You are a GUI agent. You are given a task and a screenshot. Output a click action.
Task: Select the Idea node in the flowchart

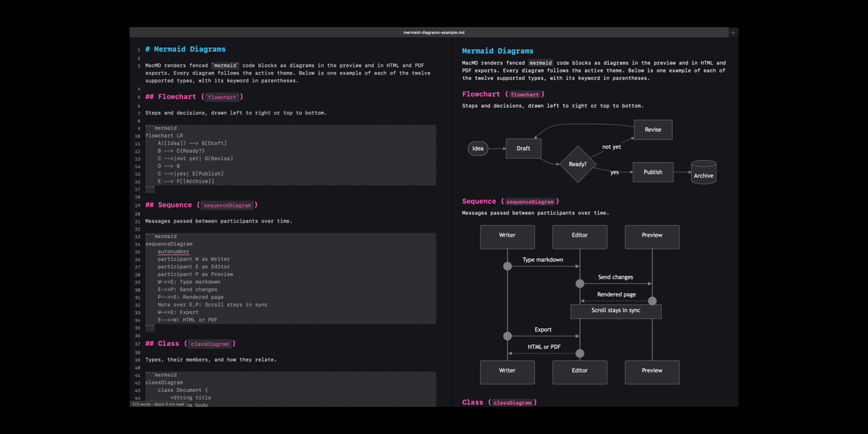478,149
